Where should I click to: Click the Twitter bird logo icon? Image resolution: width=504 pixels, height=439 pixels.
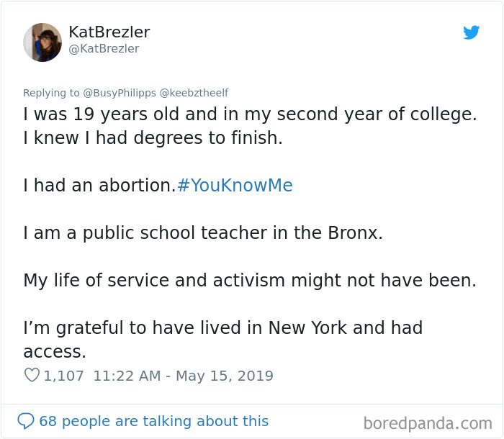471,32
